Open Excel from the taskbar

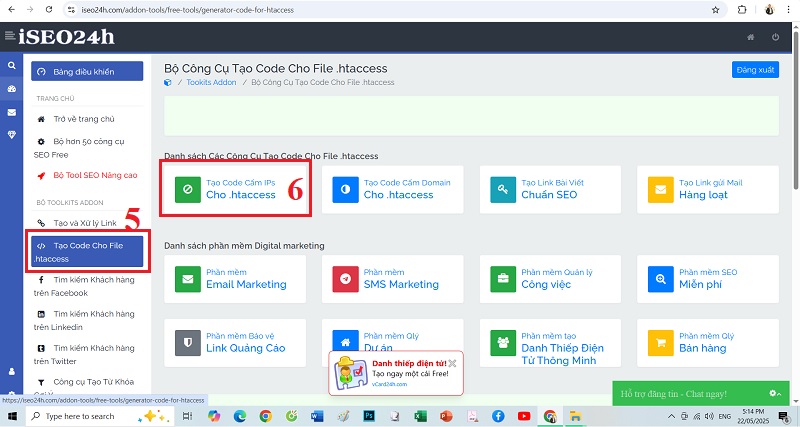point(420,416)
